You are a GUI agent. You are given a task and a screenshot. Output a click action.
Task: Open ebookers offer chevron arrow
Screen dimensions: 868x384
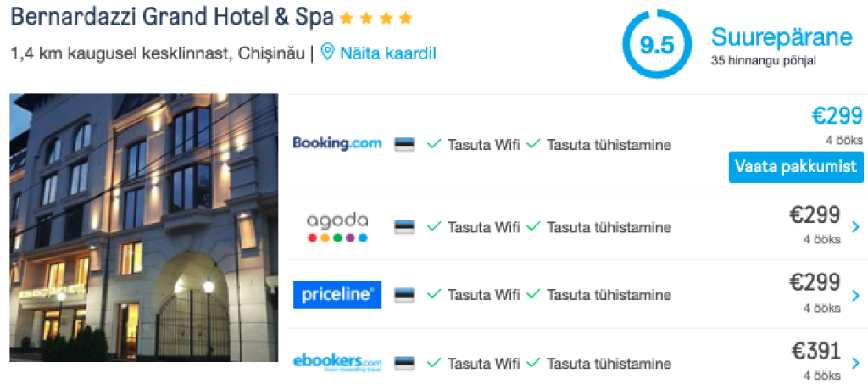[x=855, y=364]
